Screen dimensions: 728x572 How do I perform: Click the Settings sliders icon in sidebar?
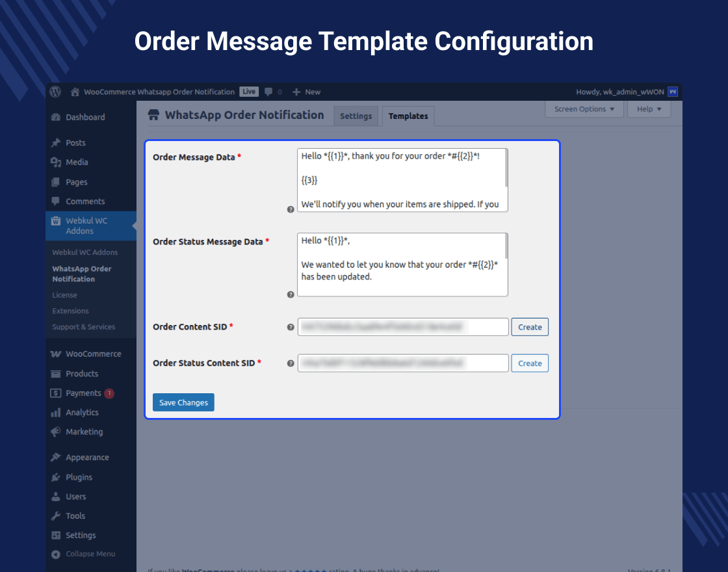56,536
